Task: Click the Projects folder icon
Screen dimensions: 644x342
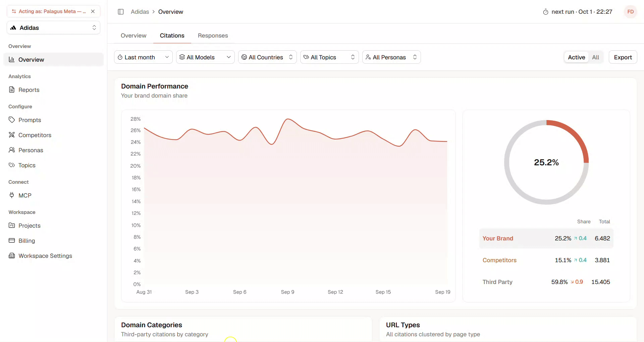Action: click(12, 225)
